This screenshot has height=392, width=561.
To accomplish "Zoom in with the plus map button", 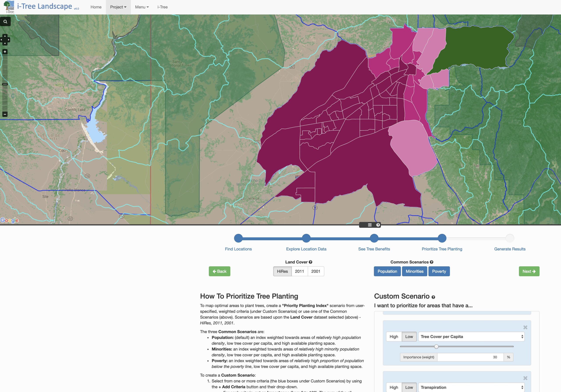I will tap(5, 52).
